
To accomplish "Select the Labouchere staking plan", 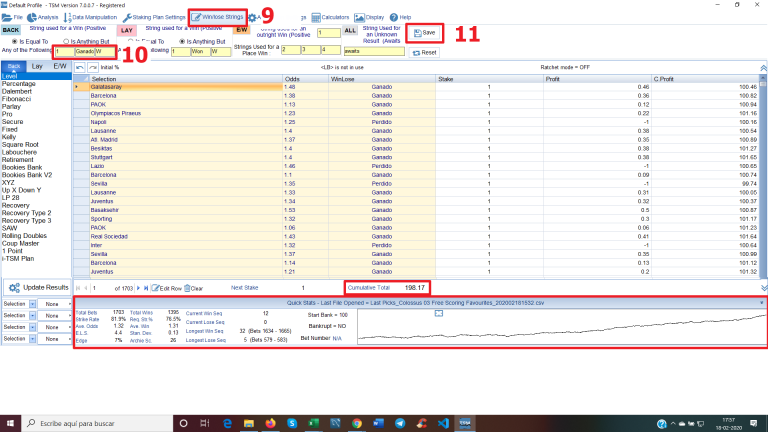I will coord(19,152).
